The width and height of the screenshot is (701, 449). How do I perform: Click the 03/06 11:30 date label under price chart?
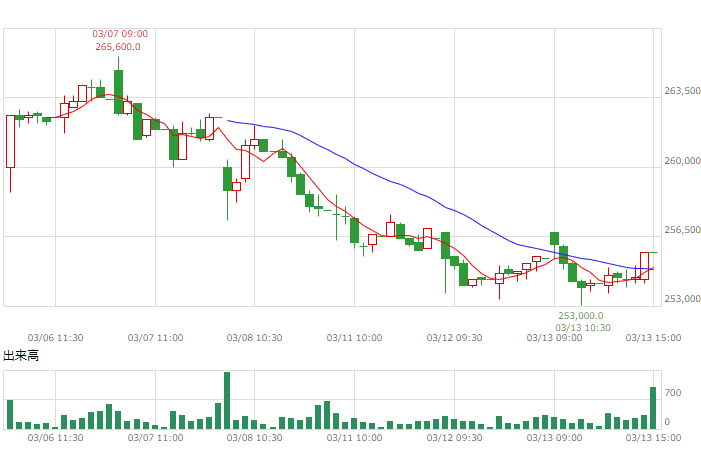[55, 338]
